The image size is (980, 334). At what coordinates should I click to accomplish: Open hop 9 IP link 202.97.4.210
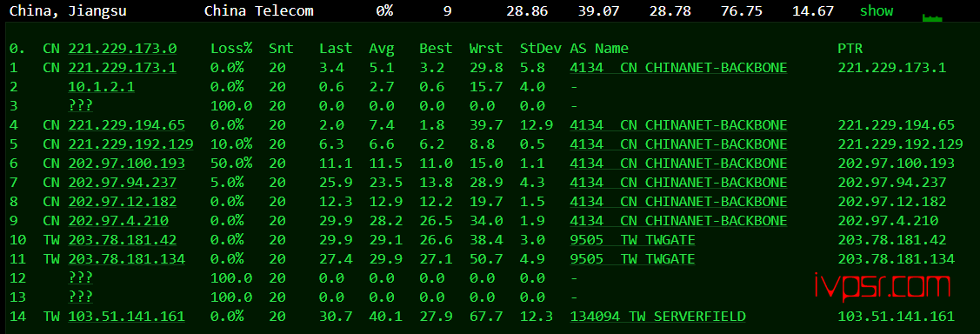click(118, 221)
